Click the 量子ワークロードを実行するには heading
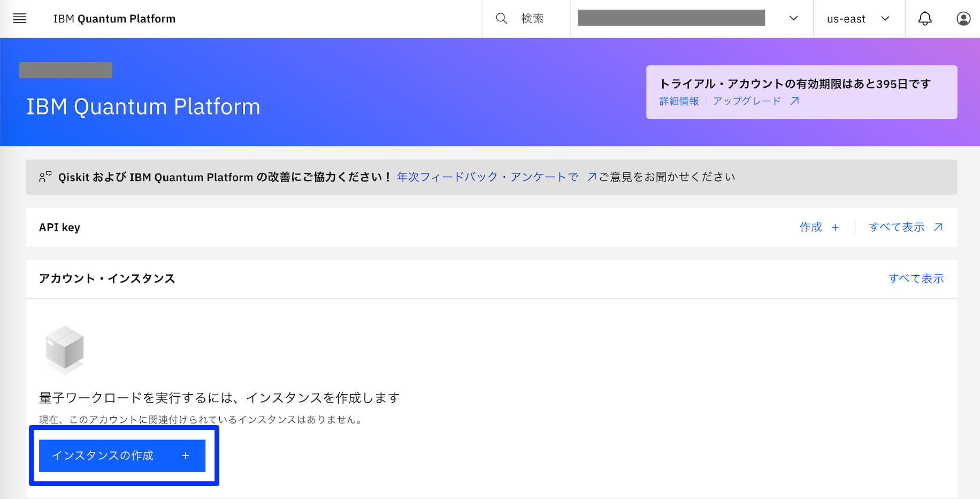Image resolution: width=980 pixels, height=499 pixels. 219,398
